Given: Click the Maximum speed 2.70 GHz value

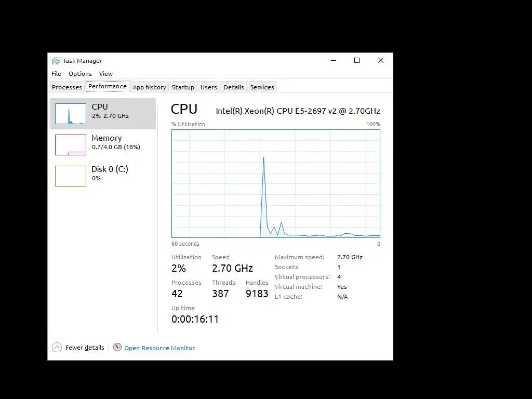Looking at the screenshot, I should click(350, 257).
